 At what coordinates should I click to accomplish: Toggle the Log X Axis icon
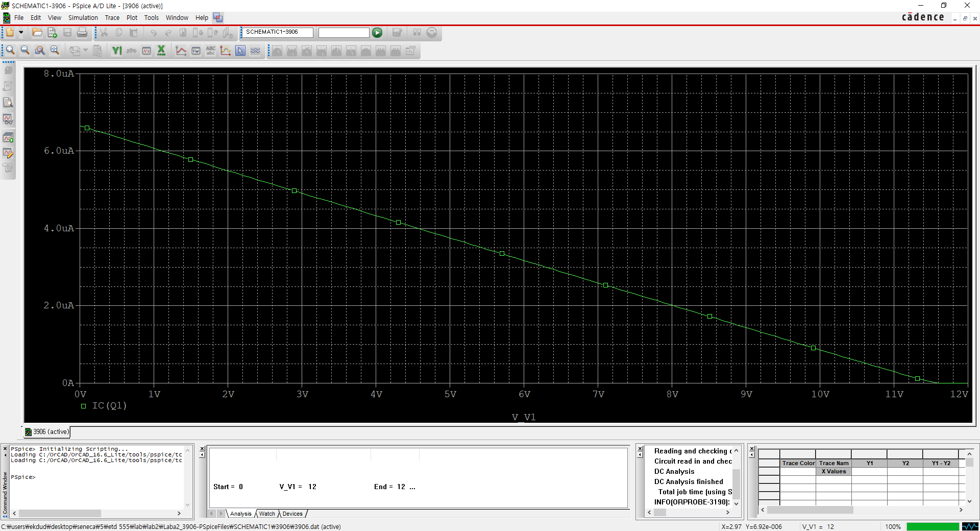tap(161, 51)
